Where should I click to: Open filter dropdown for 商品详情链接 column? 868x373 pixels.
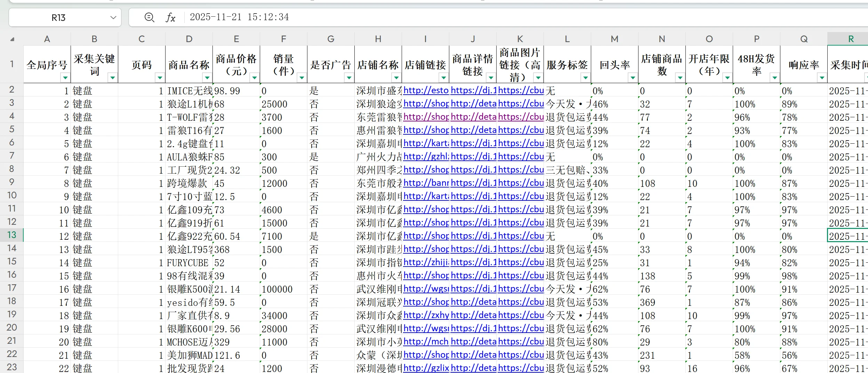point(491,78)
